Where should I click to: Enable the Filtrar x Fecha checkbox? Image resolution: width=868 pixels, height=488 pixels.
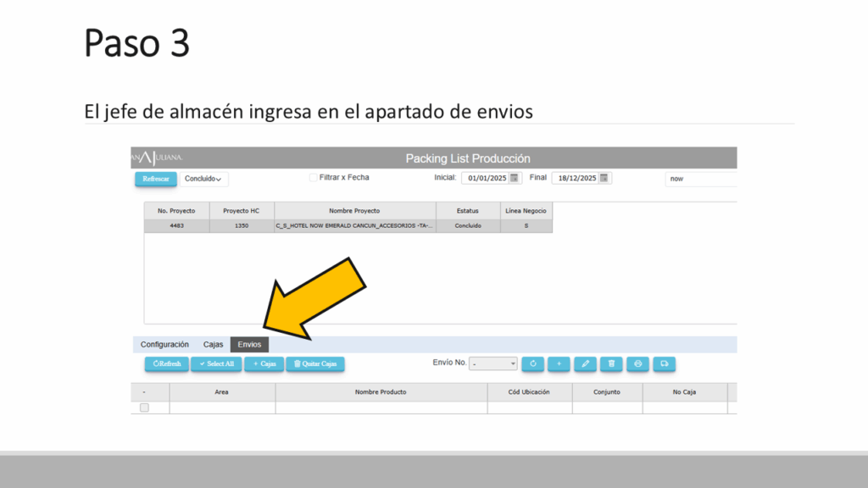pyautogui.click(x=313, y=178)
